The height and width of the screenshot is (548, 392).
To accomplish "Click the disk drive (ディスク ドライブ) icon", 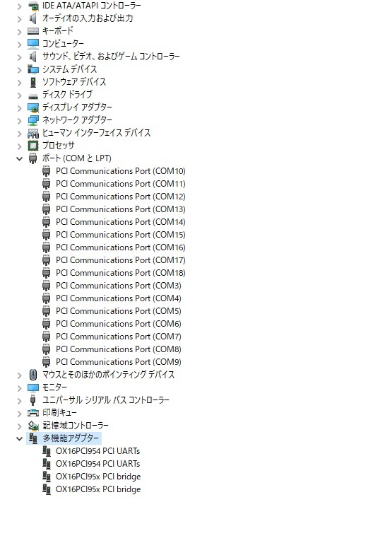I will [33, 95].
